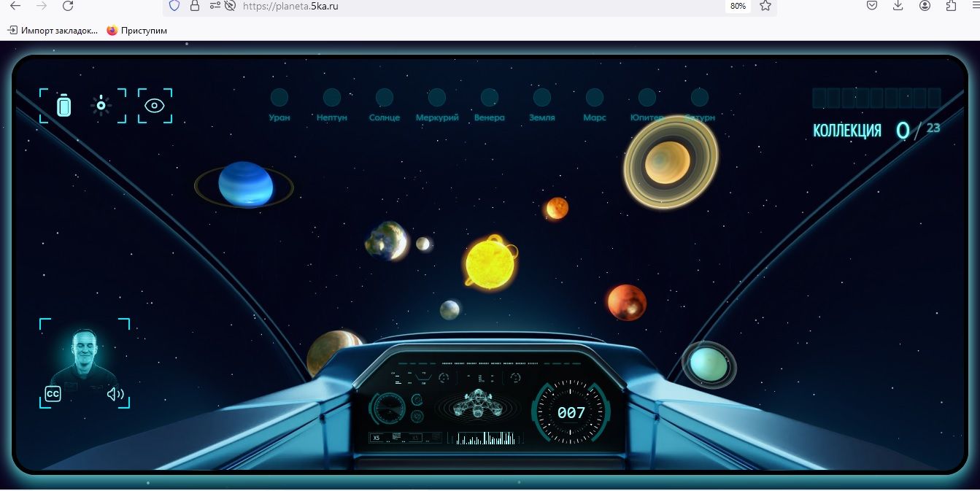Toggle the eye visibility icon
This screenshot has height=491, width=980.
click(155, 106)
